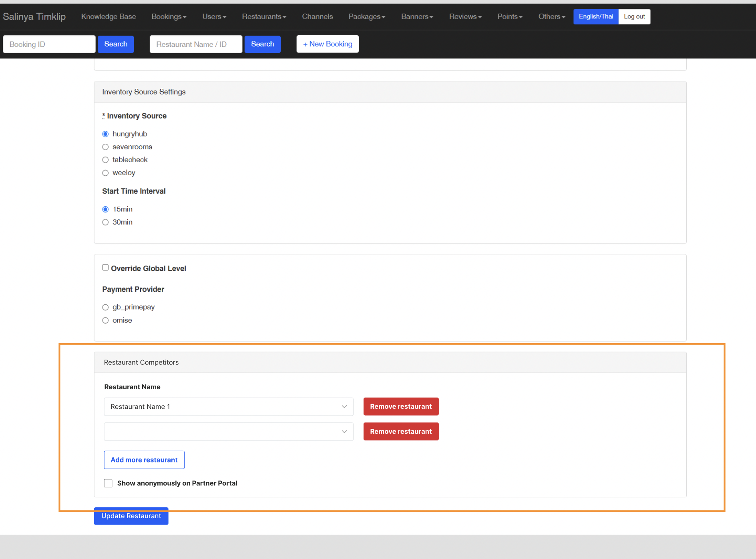Expand the Restaurants navigation dropdown
Screen dimensions: 756x559
coord(263,16)
